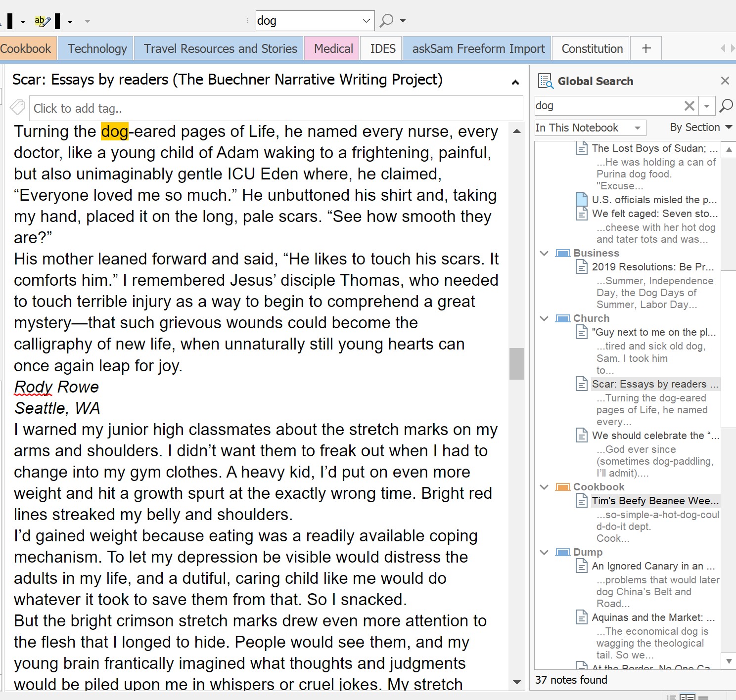Screen dimensions: 736x700
Task: Open the Scar: Essays by readers result
Action: click(649, 384)
